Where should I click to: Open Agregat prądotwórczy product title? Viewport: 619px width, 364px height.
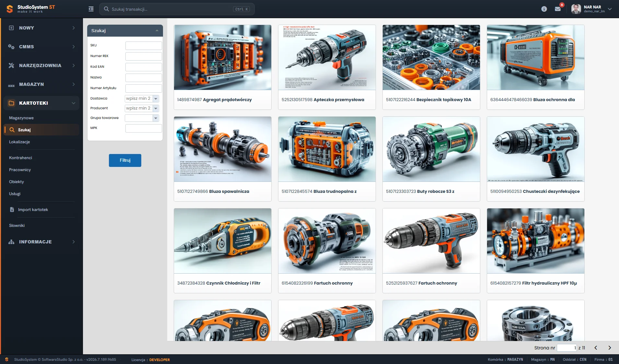(228, 100)
